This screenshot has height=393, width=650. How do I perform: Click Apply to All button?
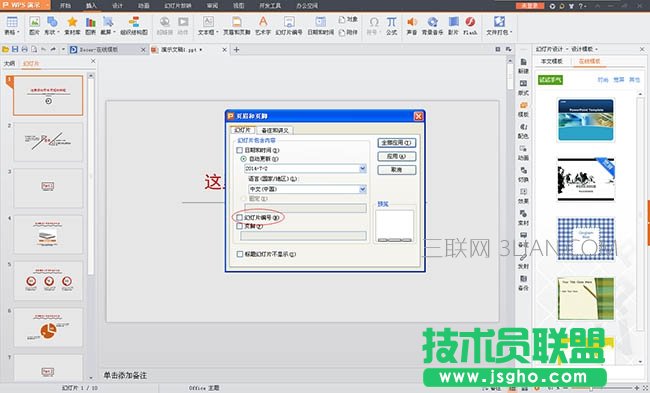click(397, 143)
